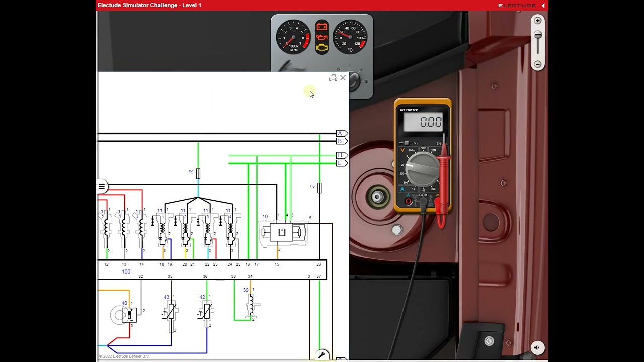The height and width of the screenshot is (362, 644).
Task: Collapse the Electude header arrow
Action: (x=543, y=5)
